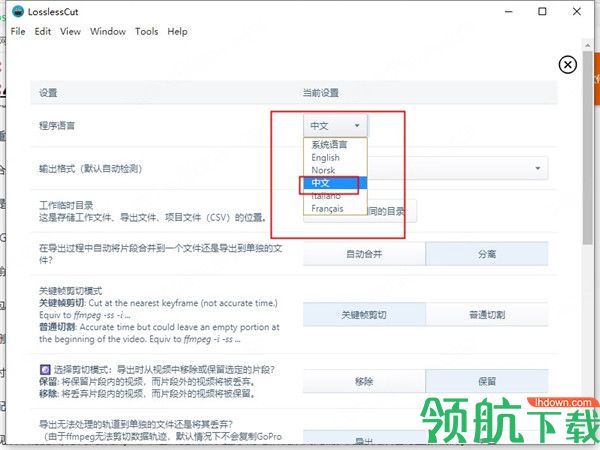Viewport: 600px width, 450px height.
Task: Open the Edit menu
Action: click(42, 31)
